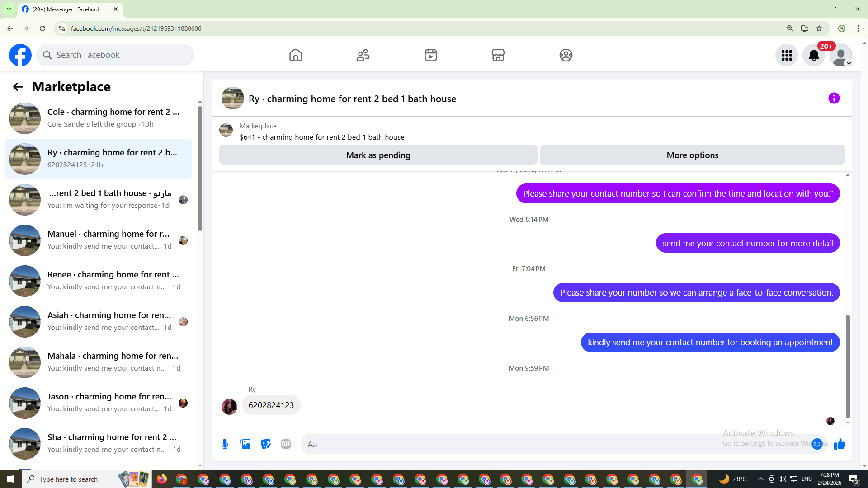Open the GIF picker icon
The image size is (868, 488).
tap(286, 444)
